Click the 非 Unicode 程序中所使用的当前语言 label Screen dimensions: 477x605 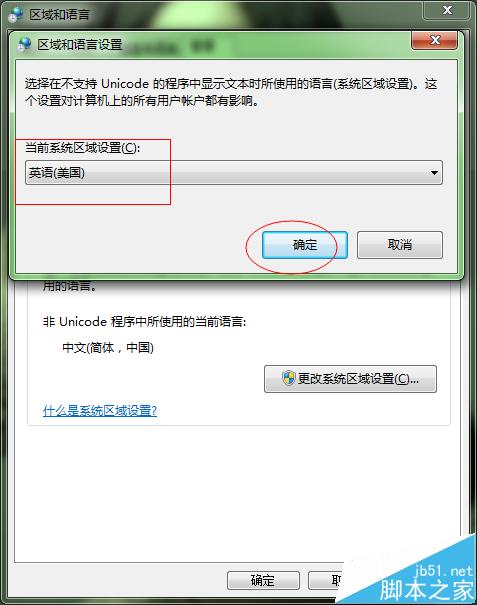tap(144, 321)
